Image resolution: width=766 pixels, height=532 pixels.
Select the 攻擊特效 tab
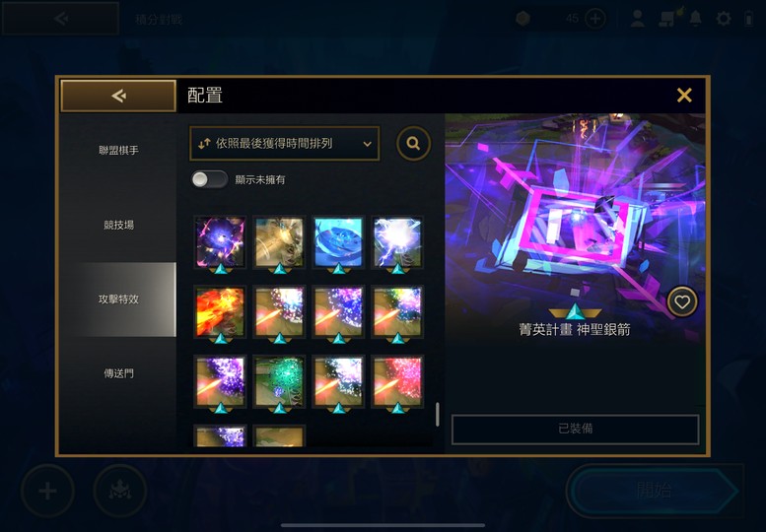click(118, 299)
